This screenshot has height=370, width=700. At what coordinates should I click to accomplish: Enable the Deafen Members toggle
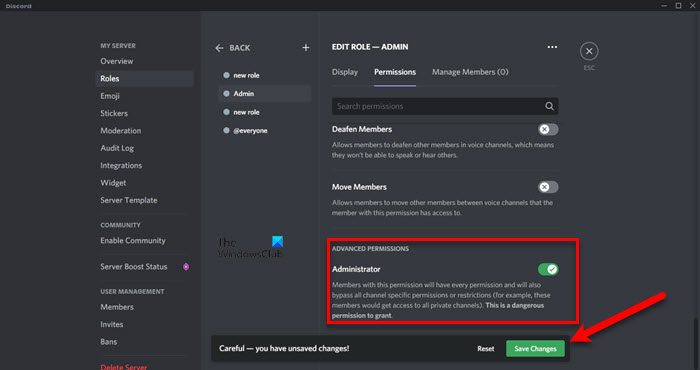click(x=548, y=129)
